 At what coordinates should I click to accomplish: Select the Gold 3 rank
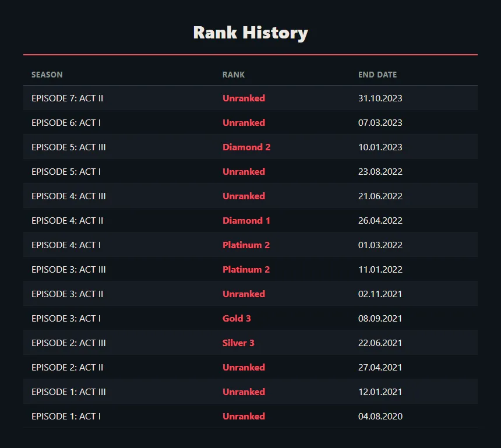pos(237,319)
